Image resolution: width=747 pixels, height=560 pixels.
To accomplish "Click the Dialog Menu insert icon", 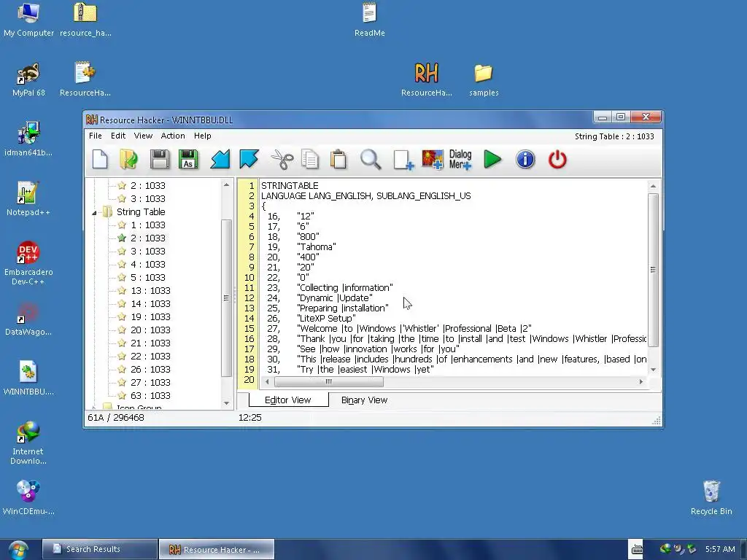I will pyautogui.click(x=460, y=160).
